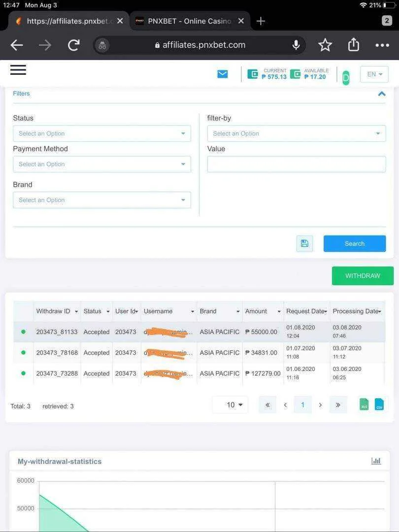Screen dimensions: 399x532
Task: Focus the Value input field
Action: (x=297, y=164)
